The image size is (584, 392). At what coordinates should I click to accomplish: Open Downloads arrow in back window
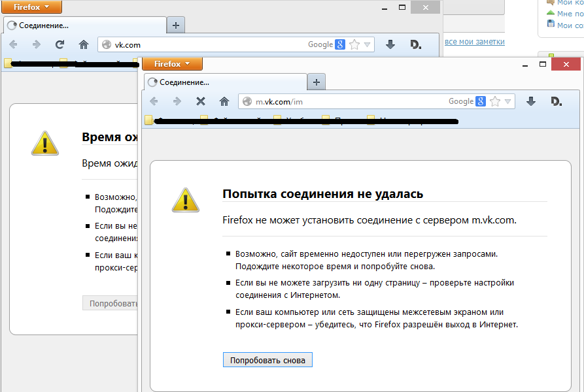[390, 44]
